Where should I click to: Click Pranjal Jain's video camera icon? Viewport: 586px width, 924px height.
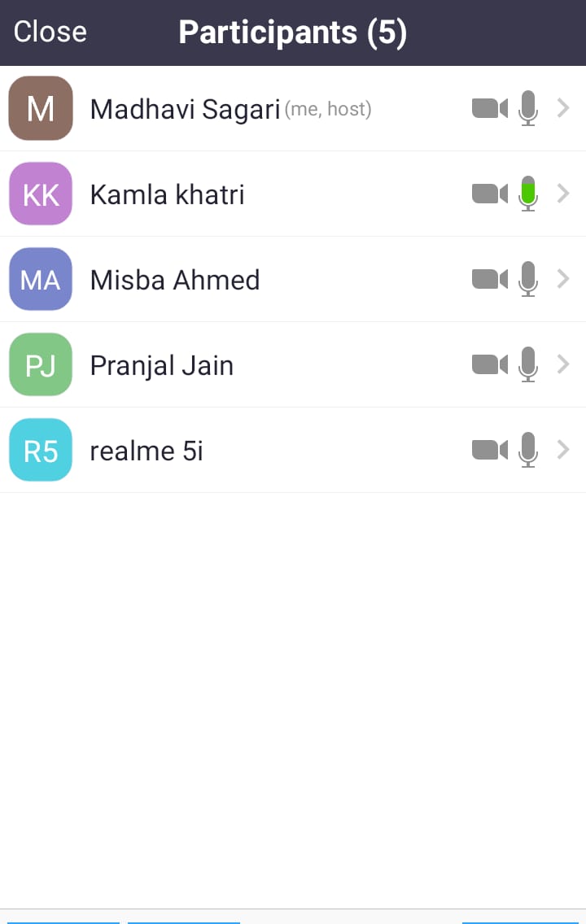[489, 364]
